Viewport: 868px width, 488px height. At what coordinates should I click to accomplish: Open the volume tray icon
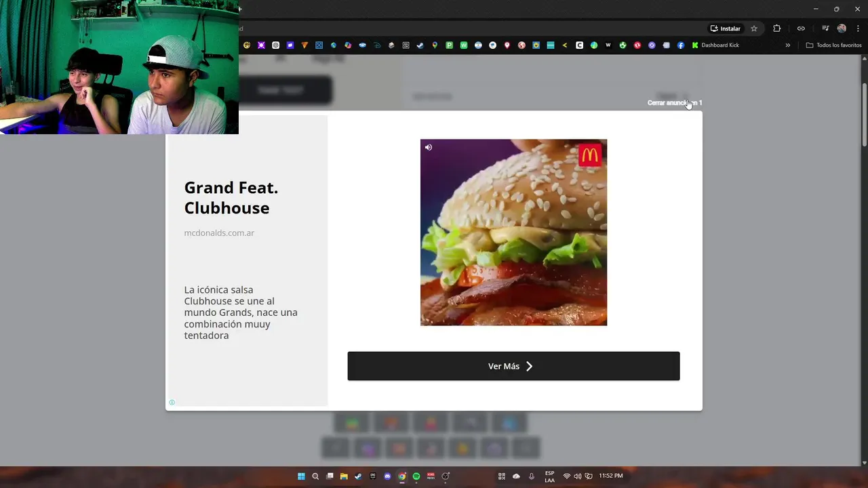coord(578,476)
